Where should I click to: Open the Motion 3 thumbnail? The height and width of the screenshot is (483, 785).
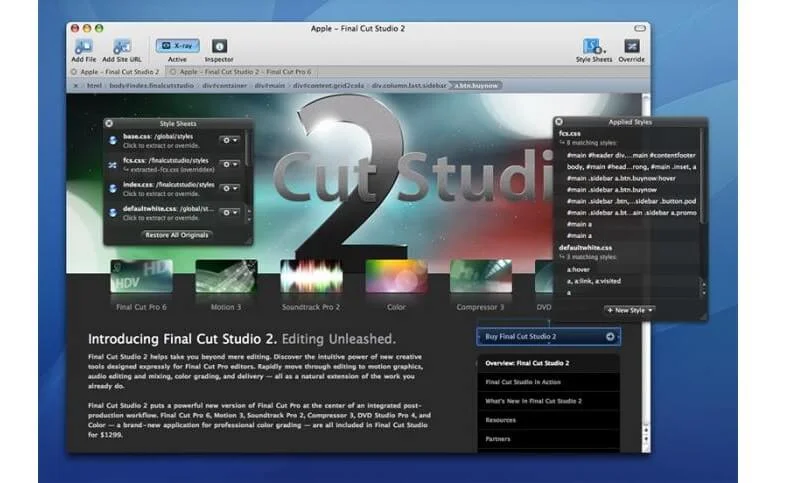click(226, 276)
